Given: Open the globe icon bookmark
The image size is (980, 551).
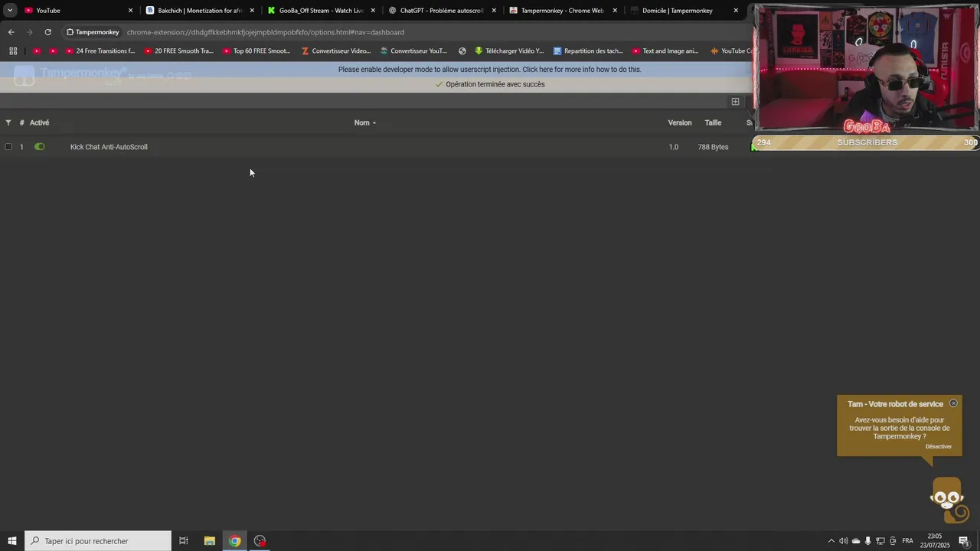Looking at the screenshot, I should [x=462, y=51].
